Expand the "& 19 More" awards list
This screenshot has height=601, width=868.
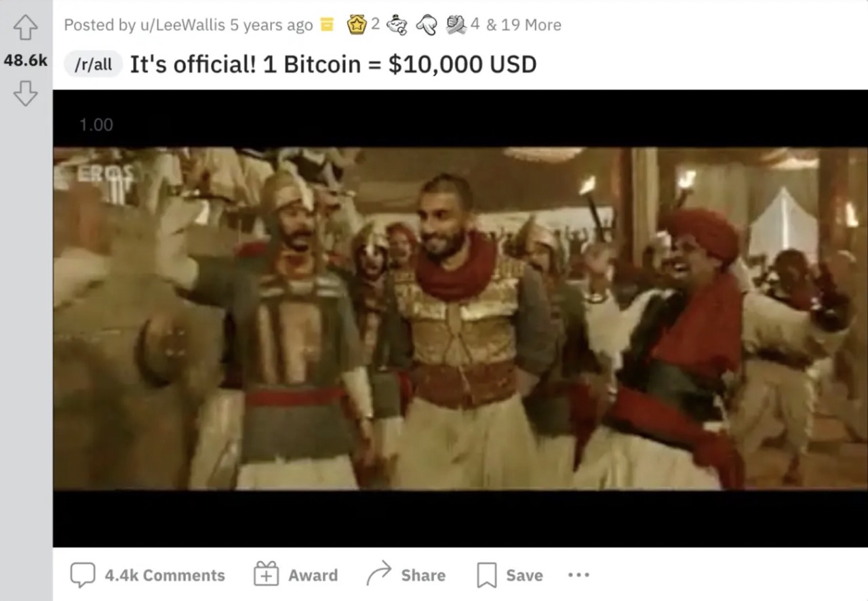524,25
